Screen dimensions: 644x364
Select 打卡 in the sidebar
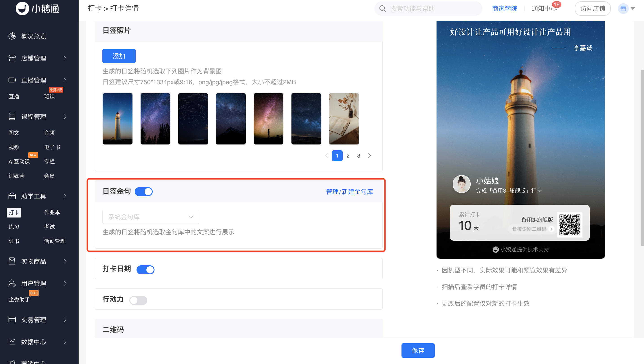pyautogui.click(x=14, y=212)
